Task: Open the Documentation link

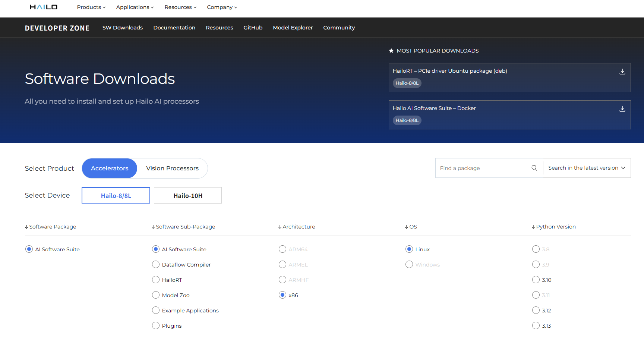Action: [174, 28]
